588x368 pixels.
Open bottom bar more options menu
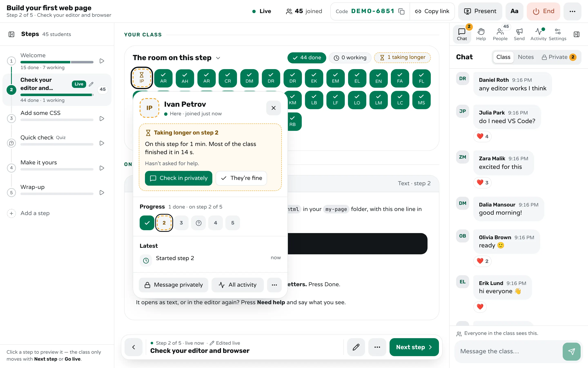point(377,347)
